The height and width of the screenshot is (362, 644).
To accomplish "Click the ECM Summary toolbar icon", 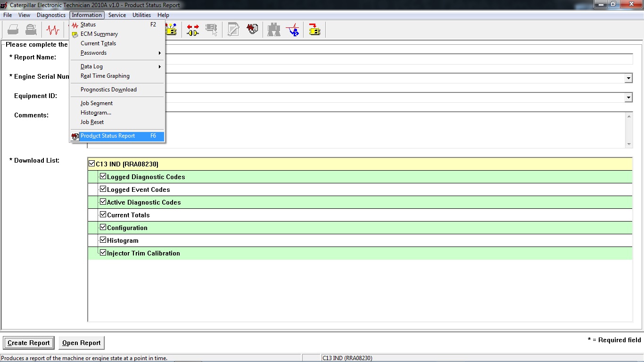I will click(x=172, y=29).
